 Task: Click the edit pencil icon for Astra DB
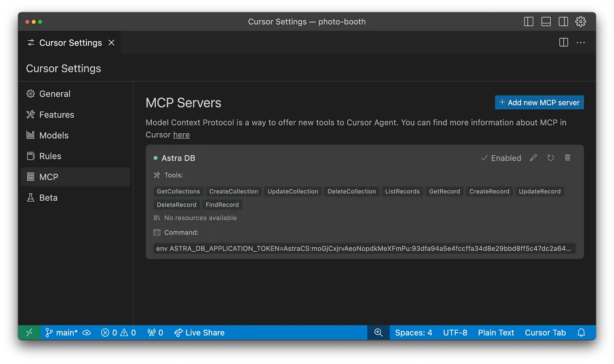[533, 158]
